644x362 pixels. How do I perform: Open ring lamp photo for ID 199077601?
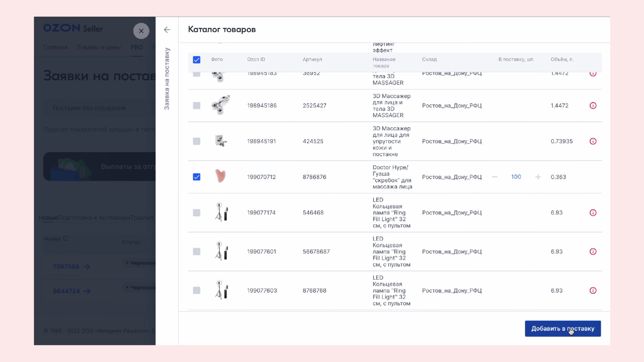[221, 251]
